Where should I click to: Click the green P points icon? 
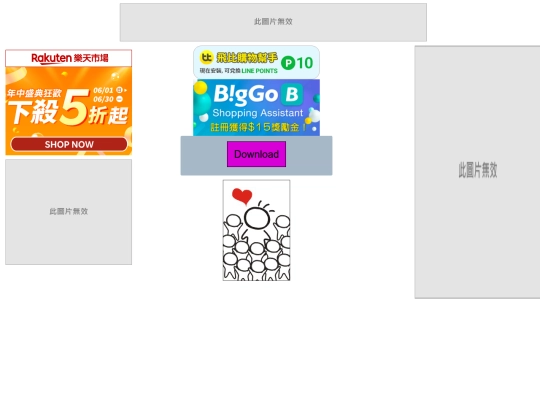pos(288,63)
